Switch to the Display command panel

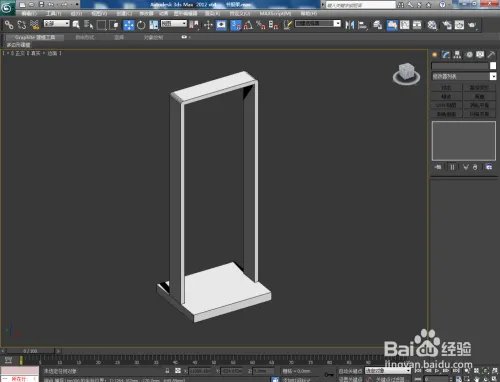(x=480, y=55)
